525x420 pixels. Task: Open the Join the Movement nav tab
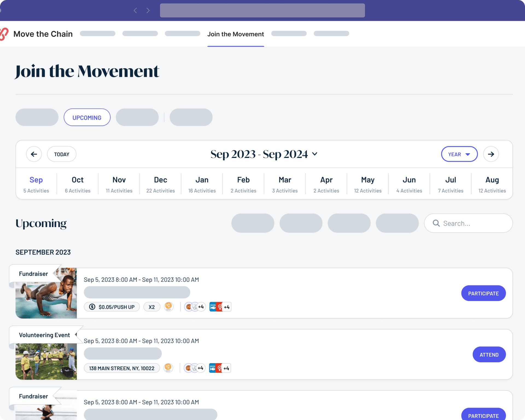235,34
